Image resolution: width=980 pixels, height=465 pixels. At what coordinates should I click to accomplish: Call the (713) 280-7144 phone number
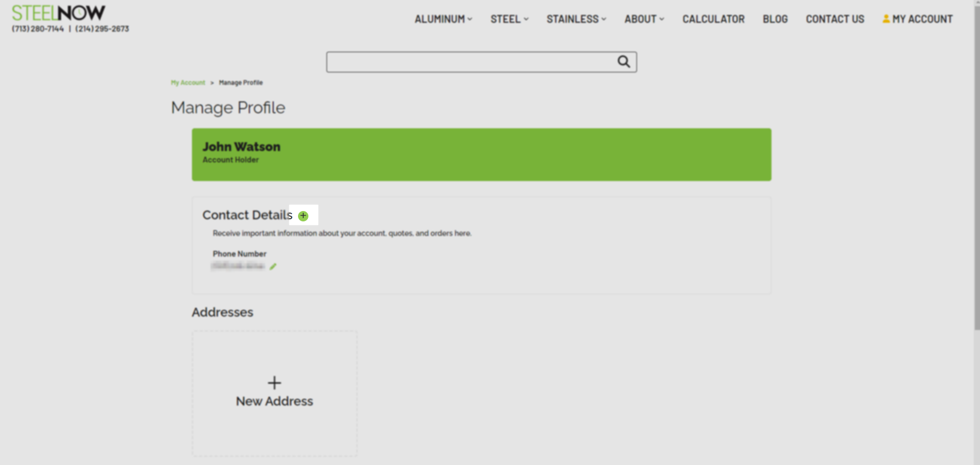coord(38,29)
